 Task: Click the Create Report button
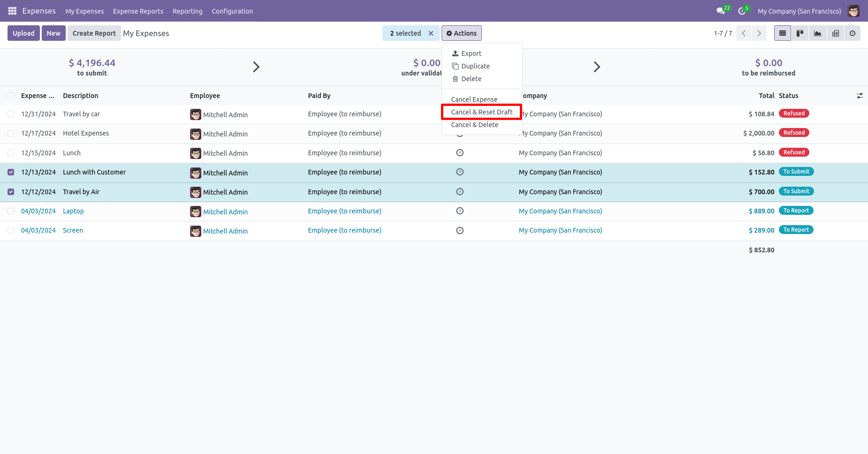(94, 33)
